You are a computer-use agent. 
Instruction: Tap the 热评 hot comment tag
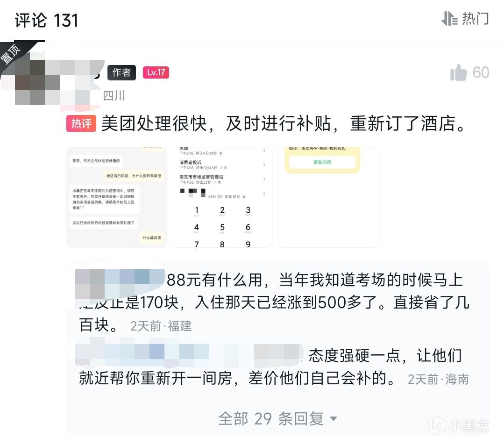[81, 123]
